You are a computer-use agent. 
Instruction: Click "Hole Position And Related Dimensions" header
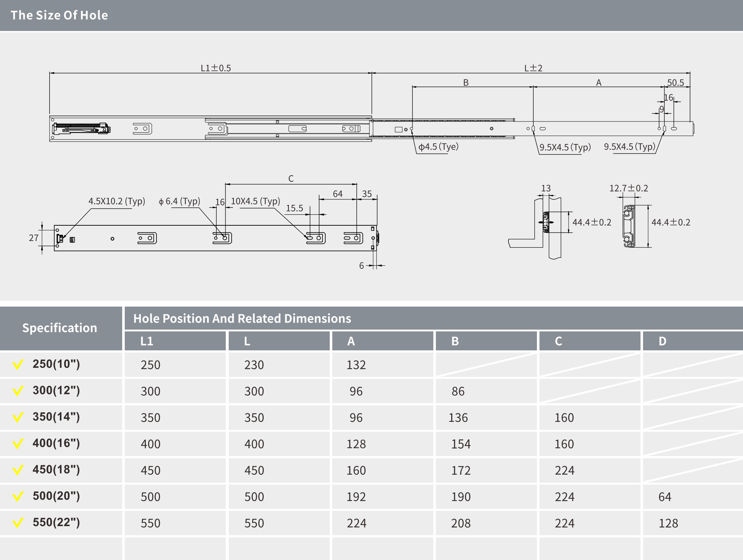coord(242,318)
